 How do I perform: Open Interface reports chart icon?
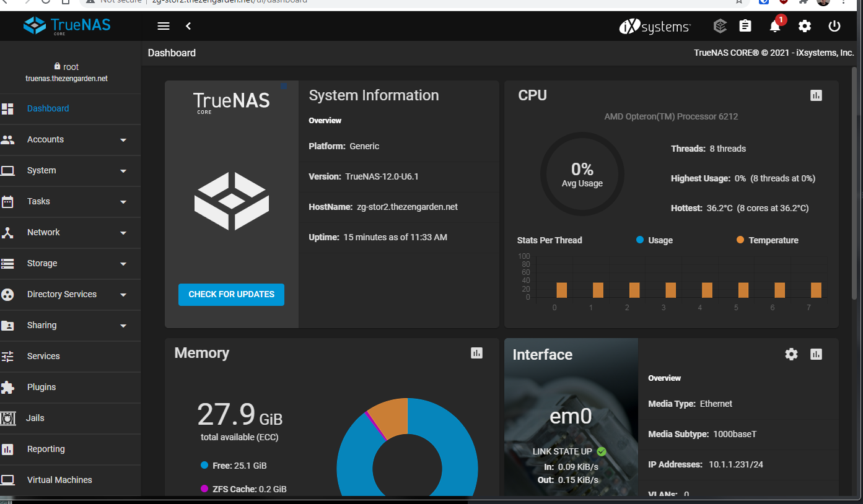coord(816,354)
